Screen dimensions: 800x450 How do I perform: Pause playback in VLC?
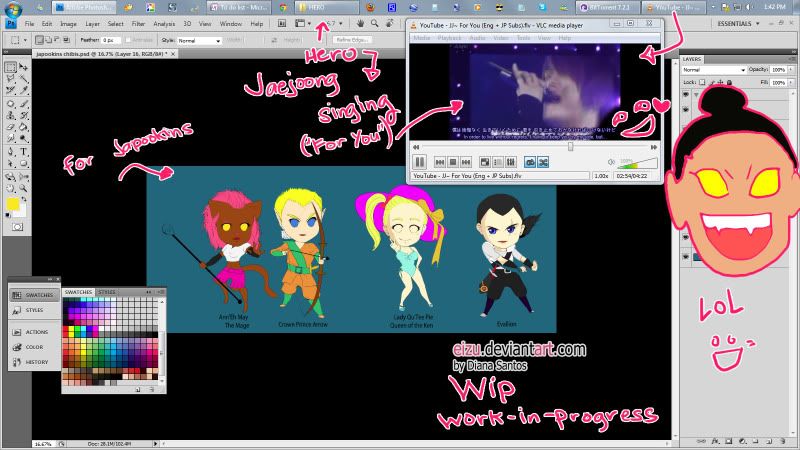point(419,162)
